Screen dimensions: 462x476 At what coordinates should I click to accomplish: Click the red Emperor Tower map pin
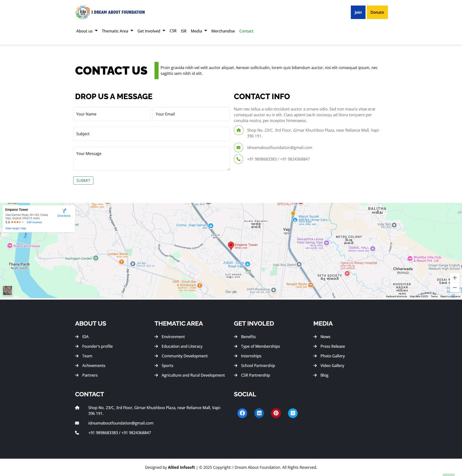[231, 245]
